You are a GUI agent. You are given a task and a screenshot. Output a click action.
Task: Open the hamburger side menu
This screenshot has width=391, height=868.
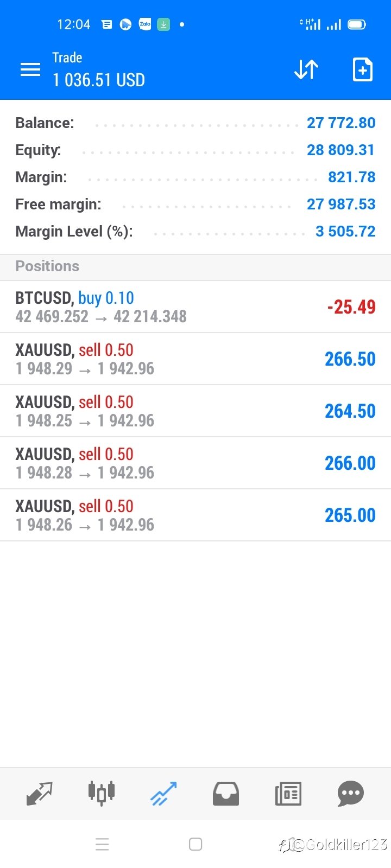coord(30,69)
